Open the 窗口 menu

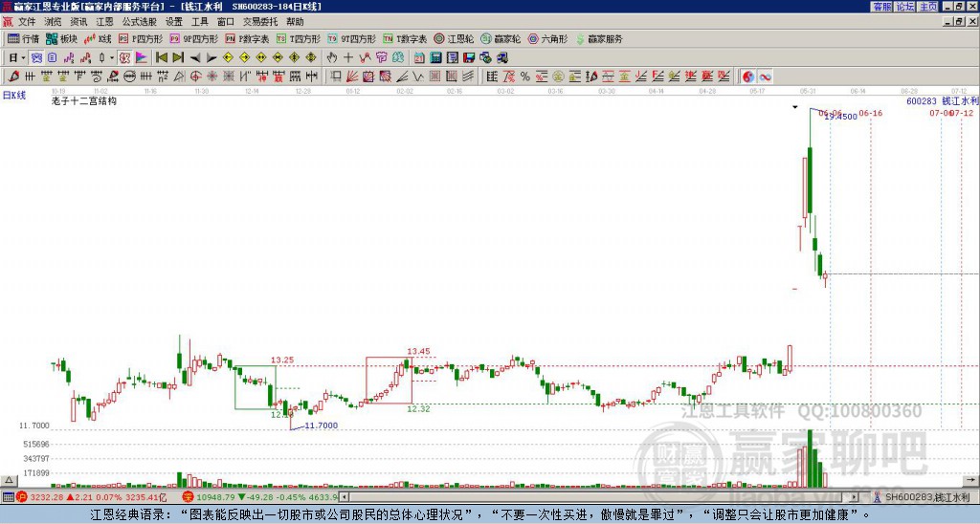(x=226, y=22)
